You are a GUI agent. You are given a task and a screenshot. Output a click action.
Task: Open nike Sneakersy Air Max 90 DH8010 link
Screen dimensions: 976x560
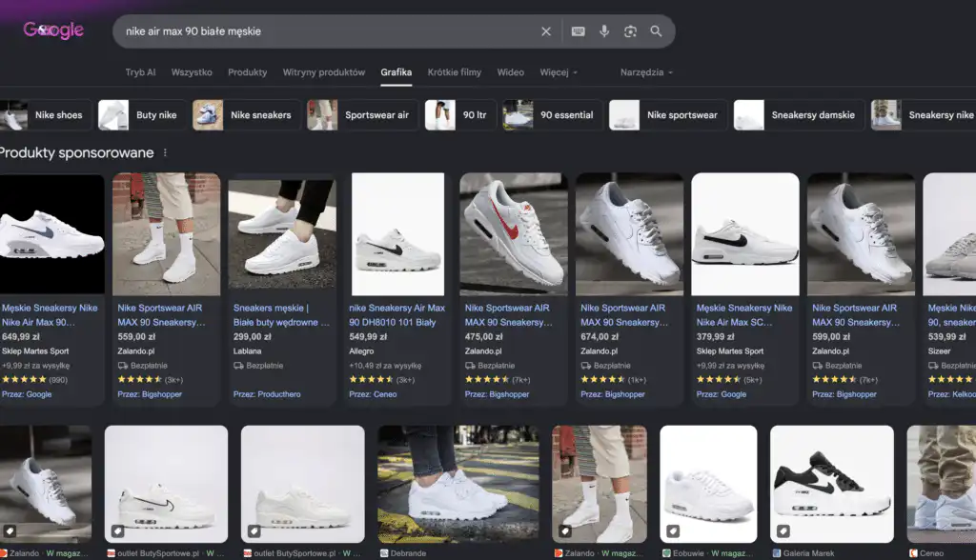pyautogui.click(x=397, y=315)
